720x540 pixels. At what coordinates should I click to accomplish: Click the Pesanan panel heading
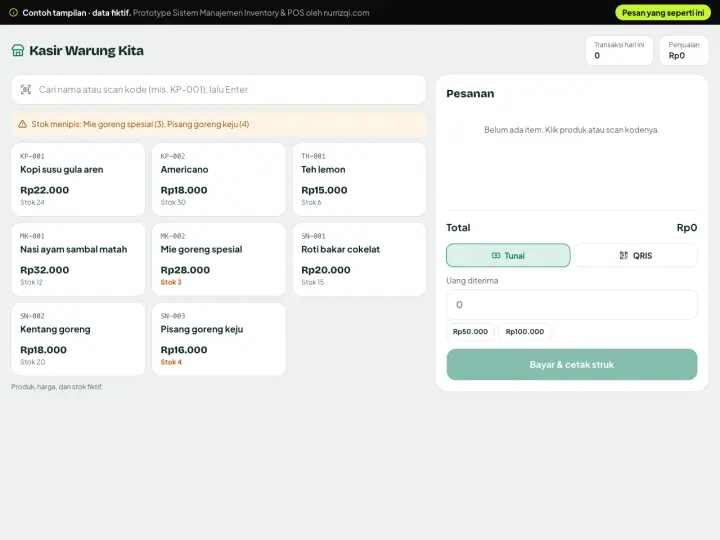coord(470,94)
